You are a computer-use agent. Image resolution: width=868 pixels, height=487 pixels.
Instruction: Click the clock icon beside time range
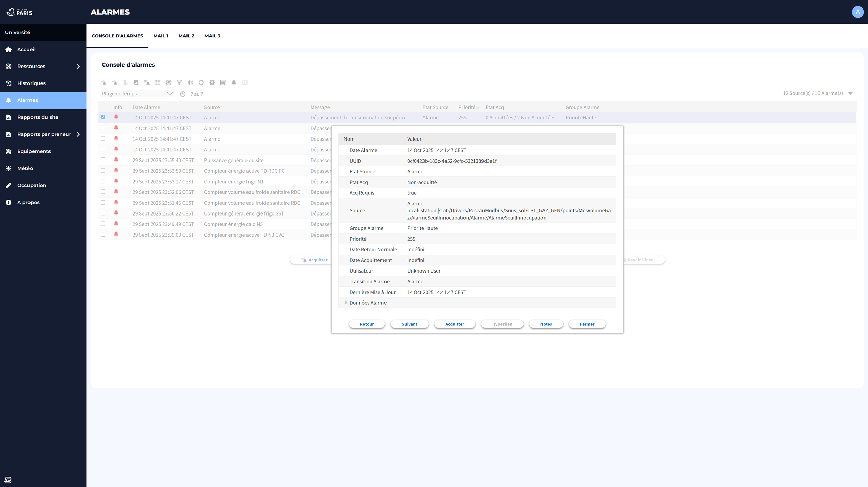[183, 94]
